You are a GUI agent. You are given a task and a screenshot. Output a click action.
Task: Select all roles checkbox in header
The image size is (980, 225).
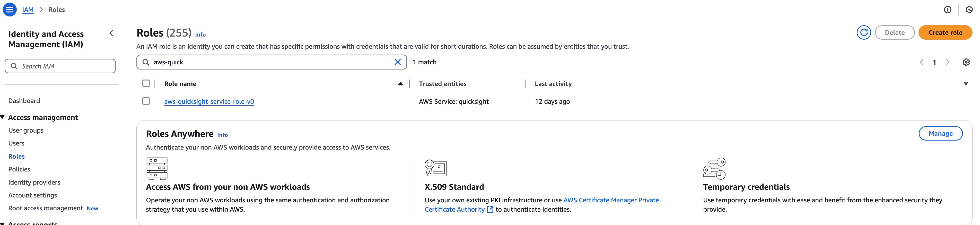(146, 83)
